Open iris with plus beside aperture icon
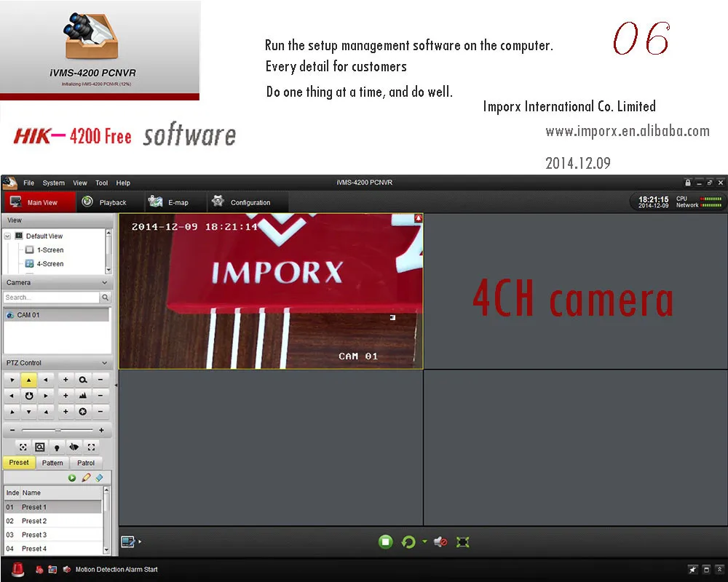Image resolution: width=728 pixels, height=582 pixels. [66, 411]
